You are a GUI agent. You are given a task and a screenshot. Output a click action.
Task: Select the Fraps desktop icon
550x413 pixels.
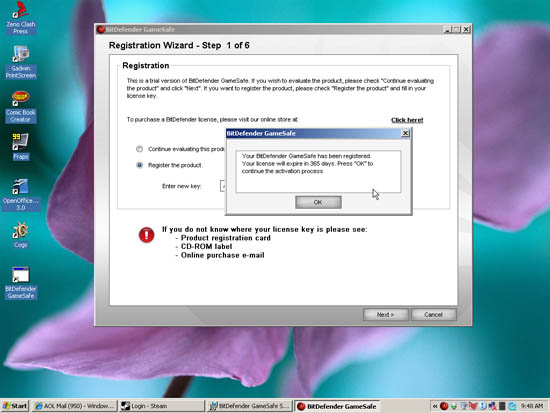tap(20, 146)
